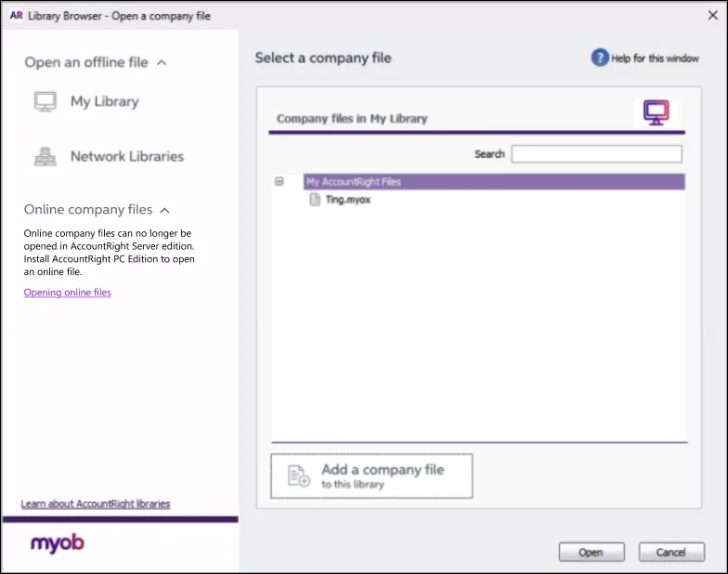Select Network Libraries in the sidebar
This screenshot has width=728, height=574.
pos(127,156)
